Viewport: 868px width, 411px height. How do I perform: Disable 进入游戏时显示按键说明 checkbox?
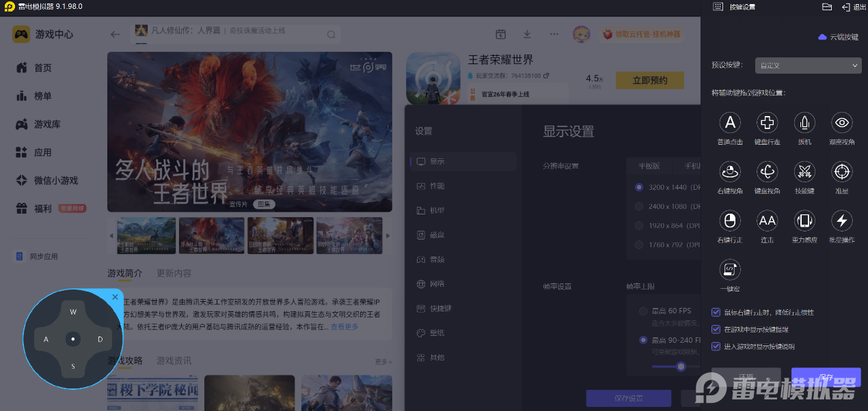click(x=716, y=347)
